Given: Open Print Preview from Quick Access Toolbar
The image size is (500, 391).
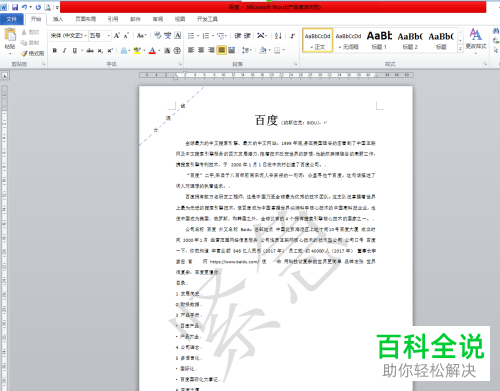Looking at the screenshot, I should (48, 7).
